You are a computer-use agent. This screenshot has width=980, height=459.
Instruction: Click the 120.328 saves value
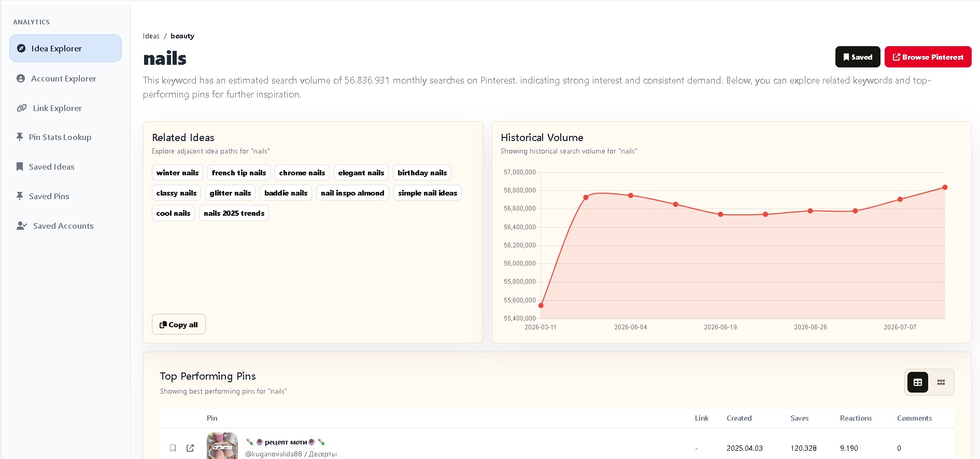pos(803,448)
